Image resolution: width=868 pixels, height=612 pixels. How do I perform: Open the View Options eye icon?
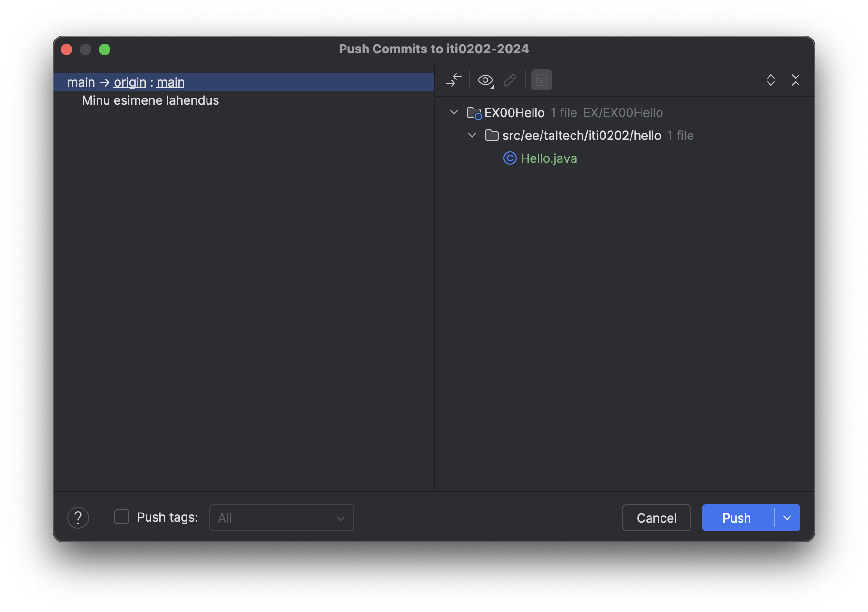485,80
